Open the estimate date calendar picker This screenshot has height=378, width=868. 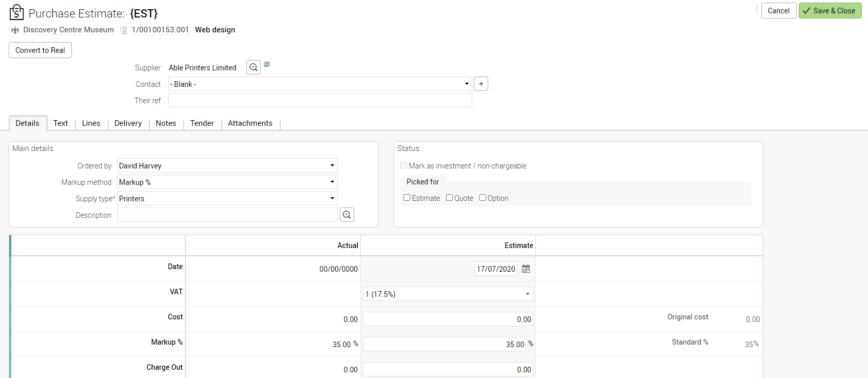tap(526, 269)
